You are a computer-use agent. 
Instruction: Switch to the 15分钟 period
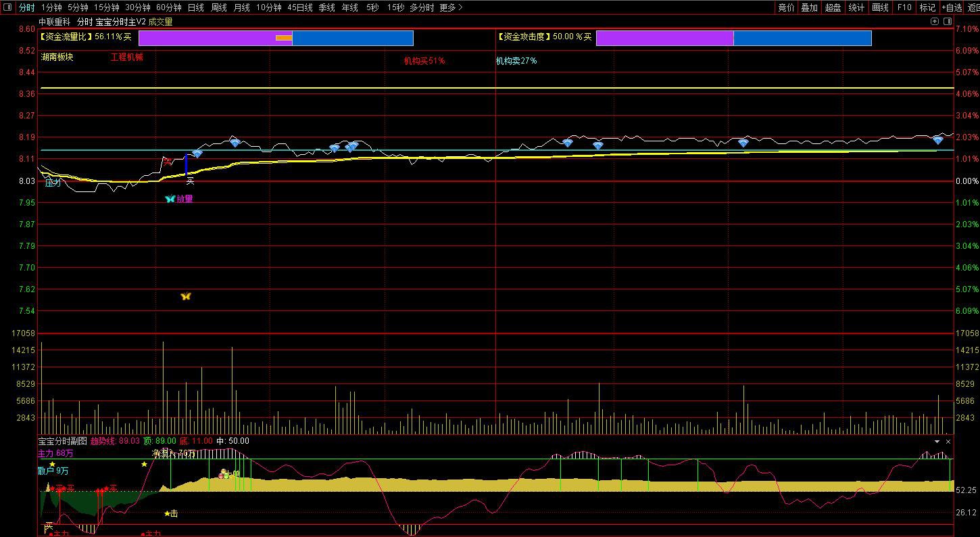click(107, 7)
